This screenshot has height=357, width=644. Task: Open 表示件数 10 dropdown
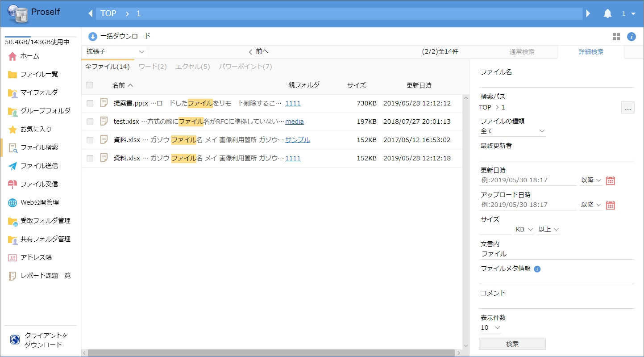[490, 328]
